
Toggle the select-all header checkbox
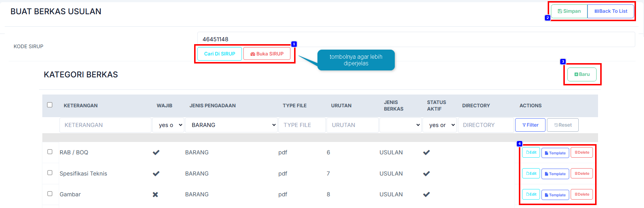[50, 105]
